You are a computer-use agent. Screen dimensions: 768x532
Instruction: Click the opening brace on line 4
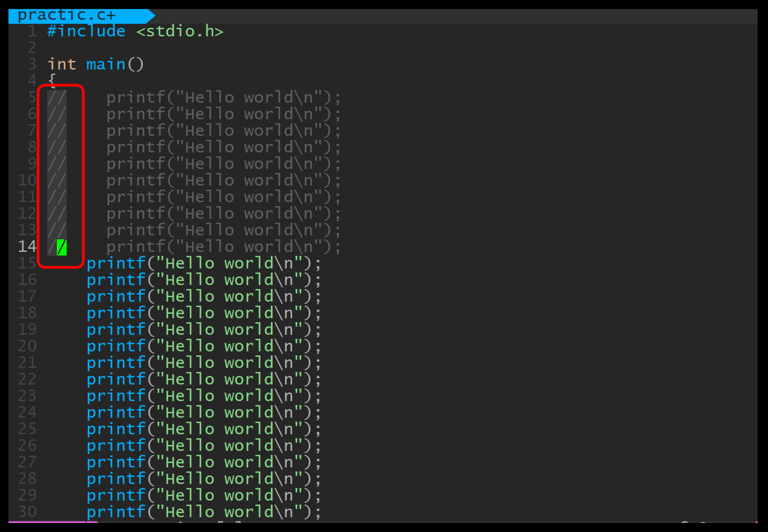[x=52, y=81]
